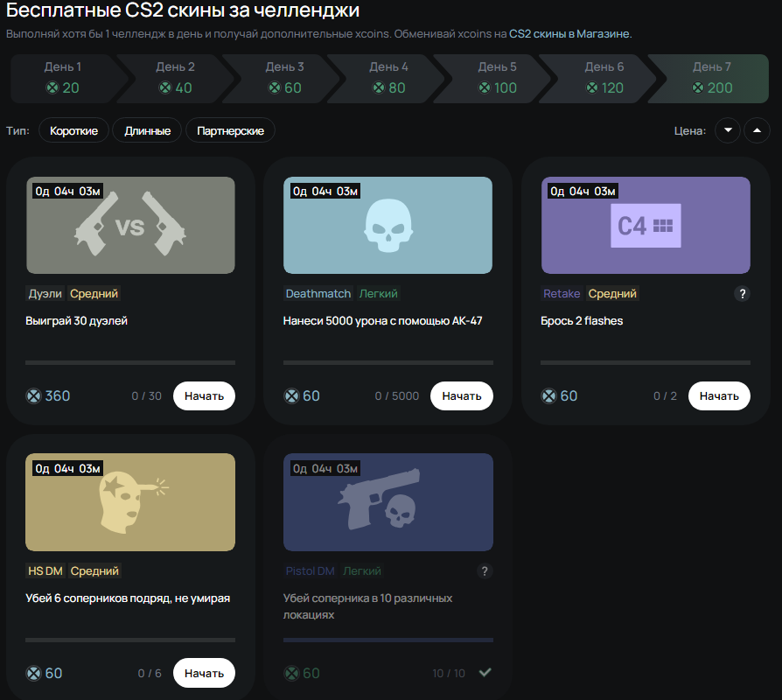Viewport: 782px width, 700px height.
Task: Filter by Партнерские challenge type
Action: (x=230, y=130)
